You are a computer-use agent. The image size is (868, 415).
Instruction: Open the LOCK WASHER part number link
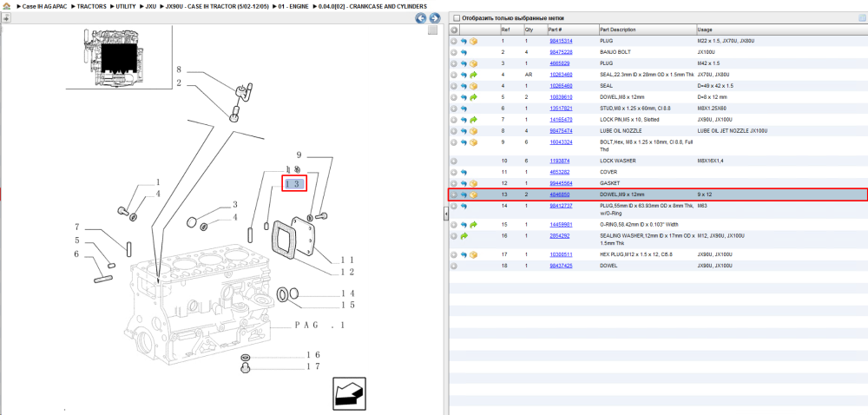coord(561,161)
